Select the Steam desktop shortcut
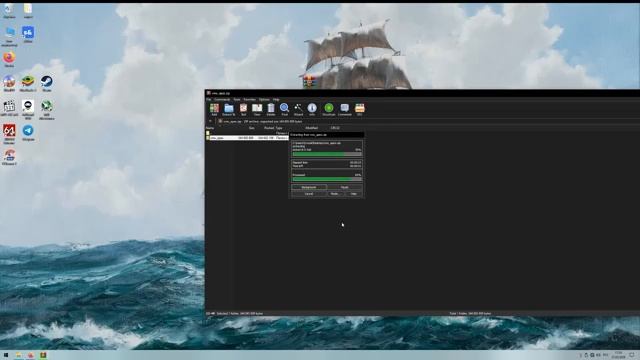 [47, 82]
